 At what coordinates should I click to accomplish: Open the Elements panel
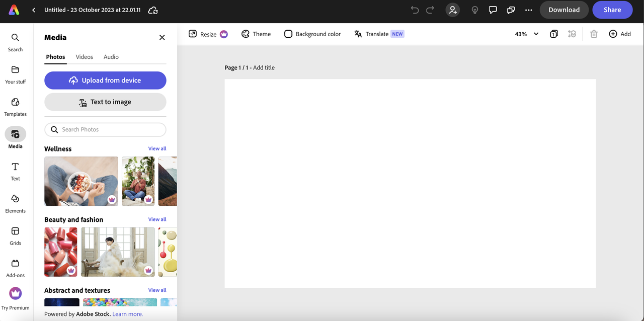tap(15, 203)
